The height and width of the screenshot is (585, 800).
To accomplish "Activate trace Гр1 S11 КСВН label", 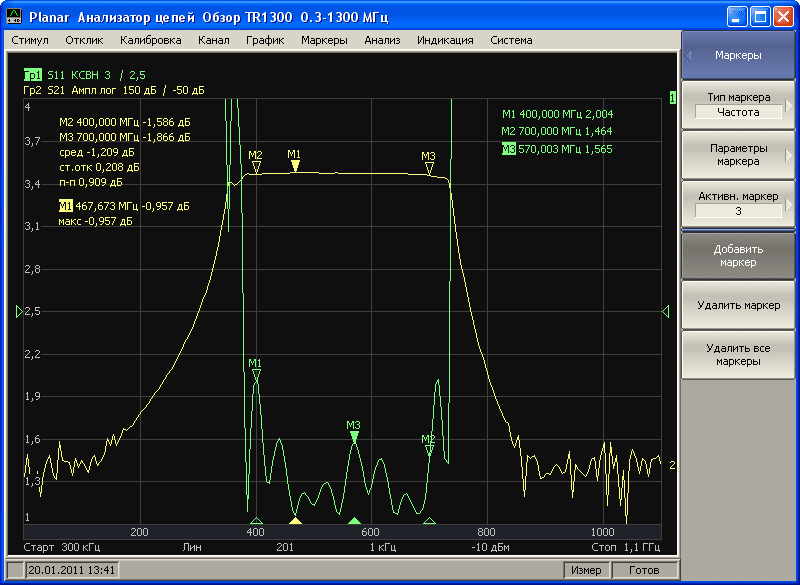I will click(95, 75).
